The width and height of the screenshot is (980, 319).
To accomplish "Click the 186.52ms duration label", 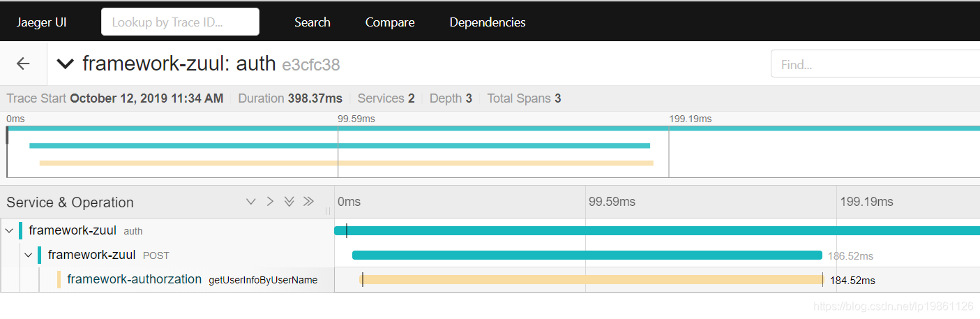I will point(850,256).
